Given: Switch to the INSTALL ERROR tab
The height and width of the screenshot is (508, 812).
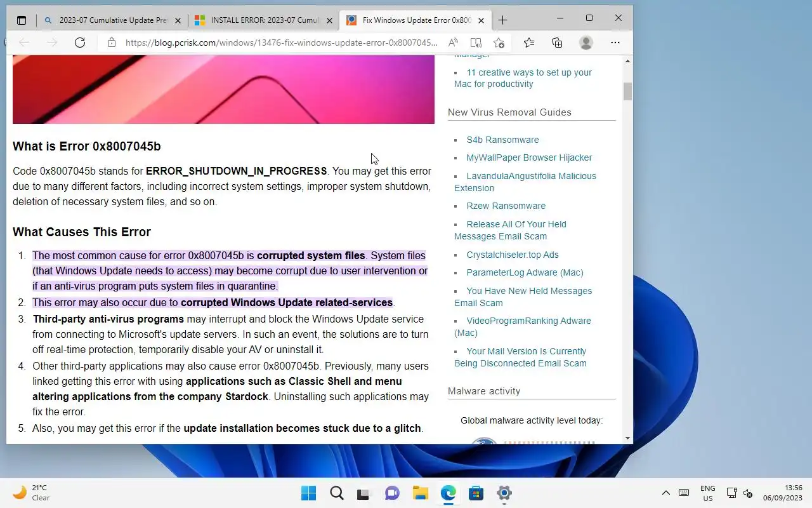Looking at the screenshot, I should 264,20.
